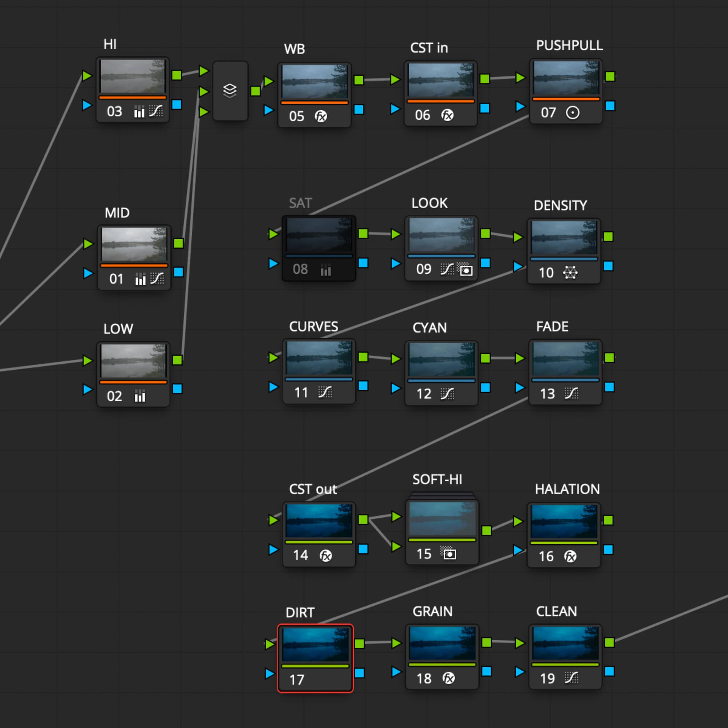Click the fx badge on the CST in node
Screen dimensions: 728x728
coord(447,115)
